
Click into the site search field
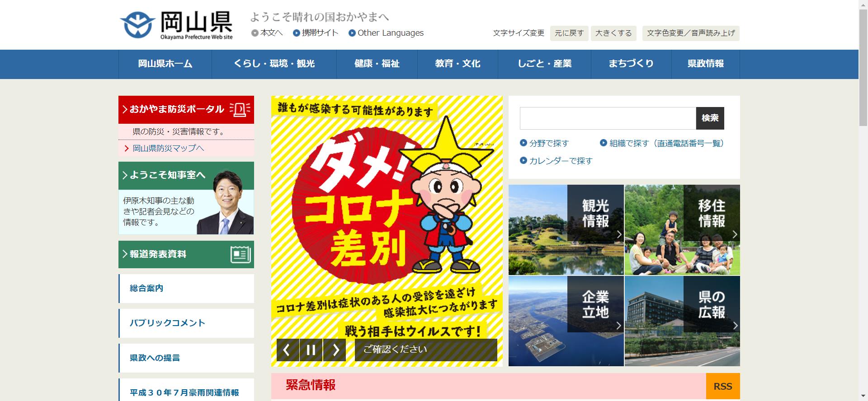608,118
